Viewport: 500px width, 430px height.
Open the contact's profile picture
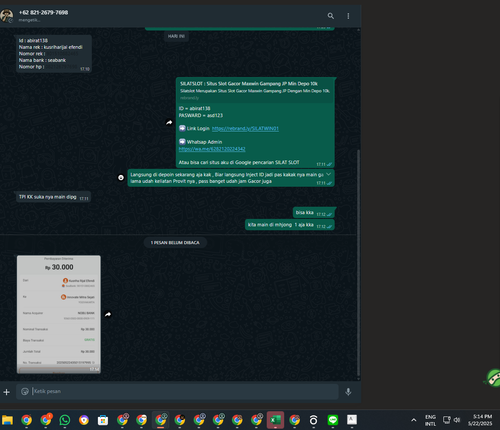click(6, 16)
